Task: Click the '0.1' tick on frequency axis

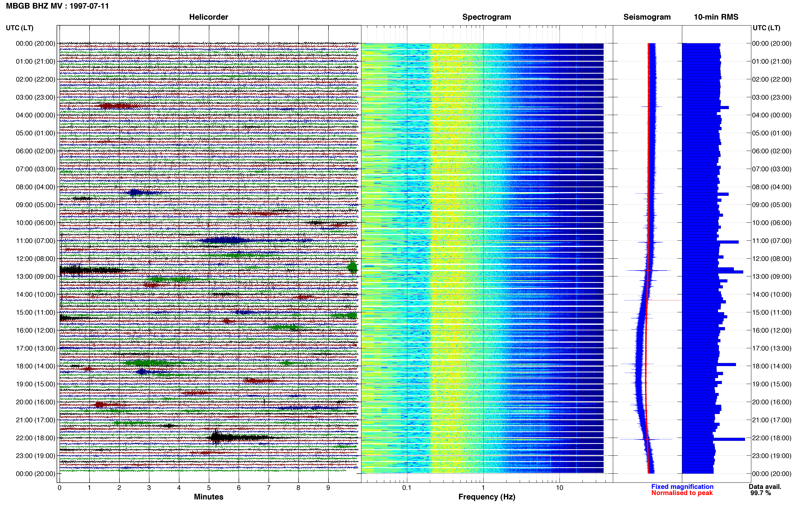Action: click(407, 488)
